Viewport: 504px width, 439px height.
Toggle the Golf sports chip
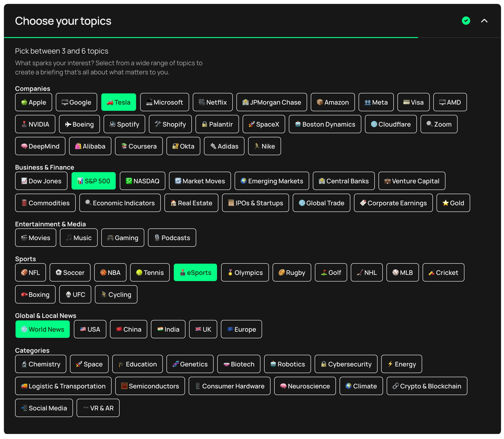pyautogui.click(x=331, y=272)
